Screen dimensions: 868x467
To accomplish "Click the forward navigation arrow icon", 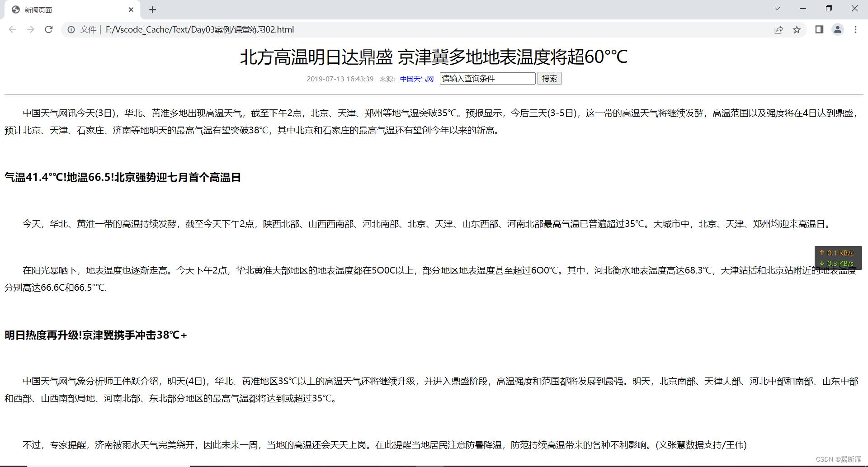I will point(30,29).
